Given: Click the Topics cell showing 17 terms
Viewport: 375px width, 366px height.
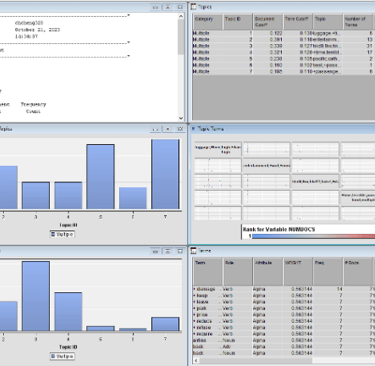Looking at the screenshot, I should [x=358, y=52].
